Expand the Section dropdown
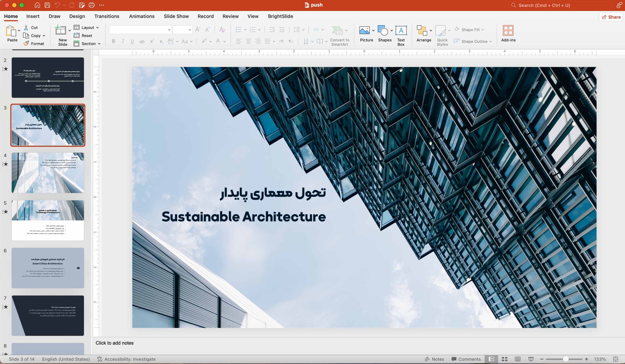Viewport: 625px width, 364px height. 87,44
